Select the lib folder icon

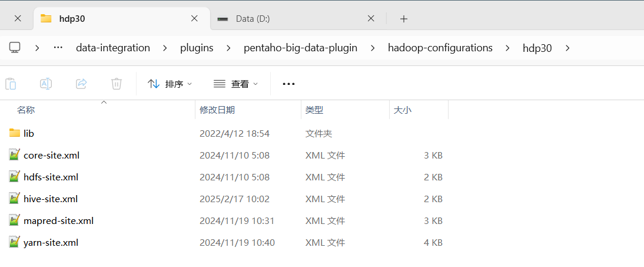point(14,133)
